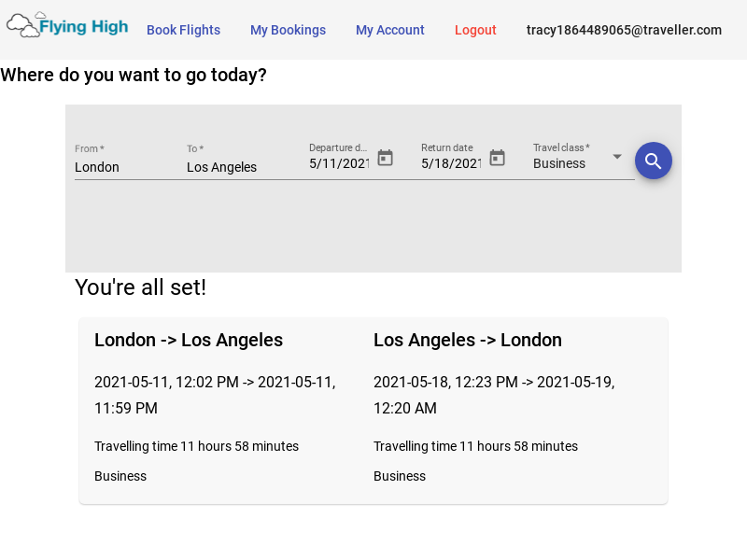Viewport: 747px width, 560px height.
Task: Open the departure date calendar picker
Action: 385,158
